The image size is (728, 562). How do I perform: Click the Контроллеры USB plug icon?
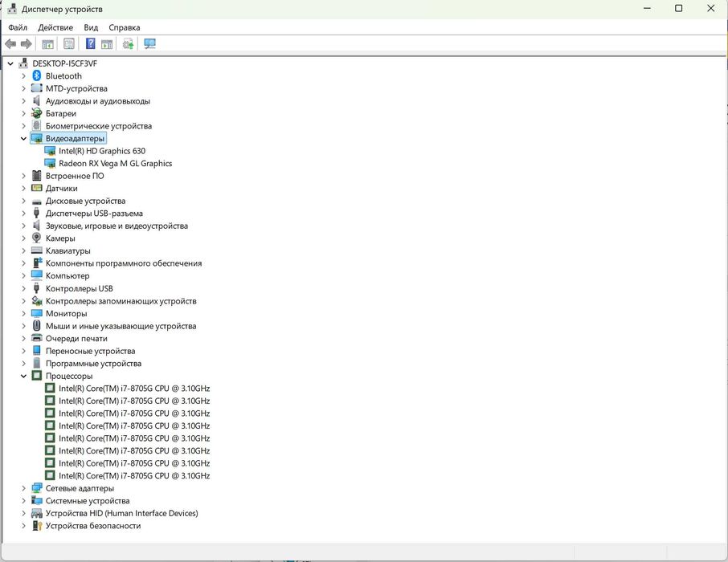click(x=37, y=288)
